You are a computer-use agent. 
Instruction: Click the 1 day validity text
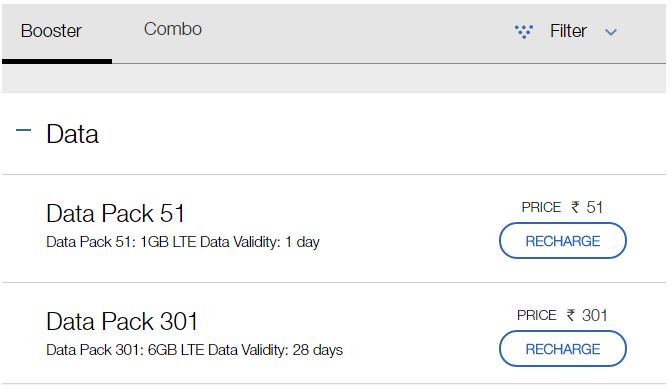[x=303, y=242]
